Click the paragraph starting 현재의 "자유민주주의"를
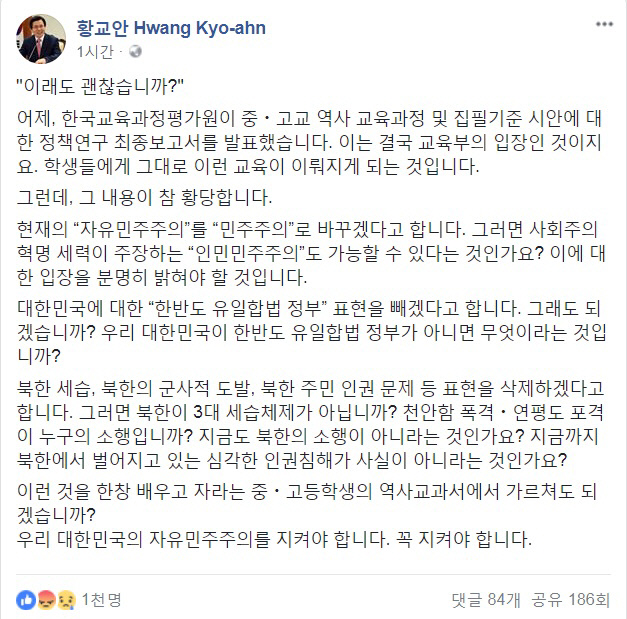The image size is (627, 619). pos(311,253)
